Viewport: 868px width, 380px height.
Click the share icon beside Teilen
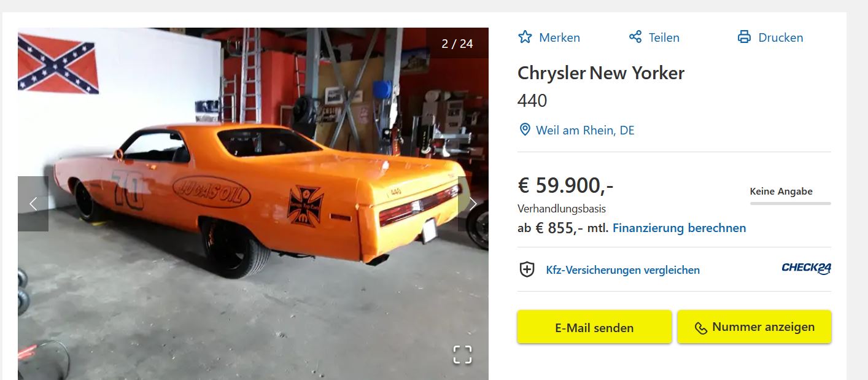tap(635, 37)
